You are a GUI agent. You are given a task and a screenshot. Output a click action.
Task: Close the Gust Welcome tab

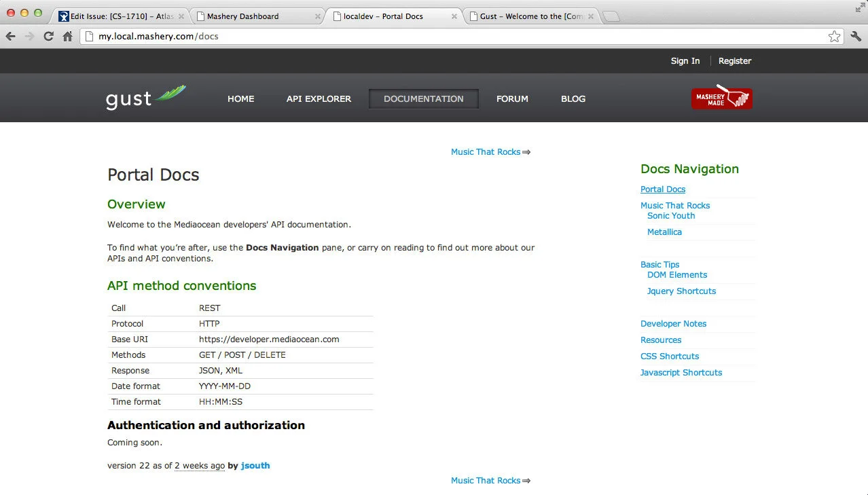(591, 16)
